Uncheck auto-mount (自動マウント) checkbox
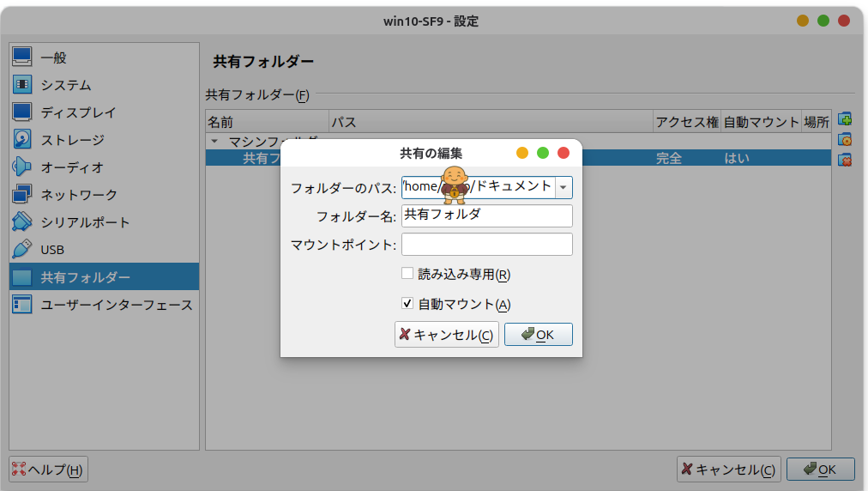The height and width of the screenshot is (491, 868). tap(407, 303)
